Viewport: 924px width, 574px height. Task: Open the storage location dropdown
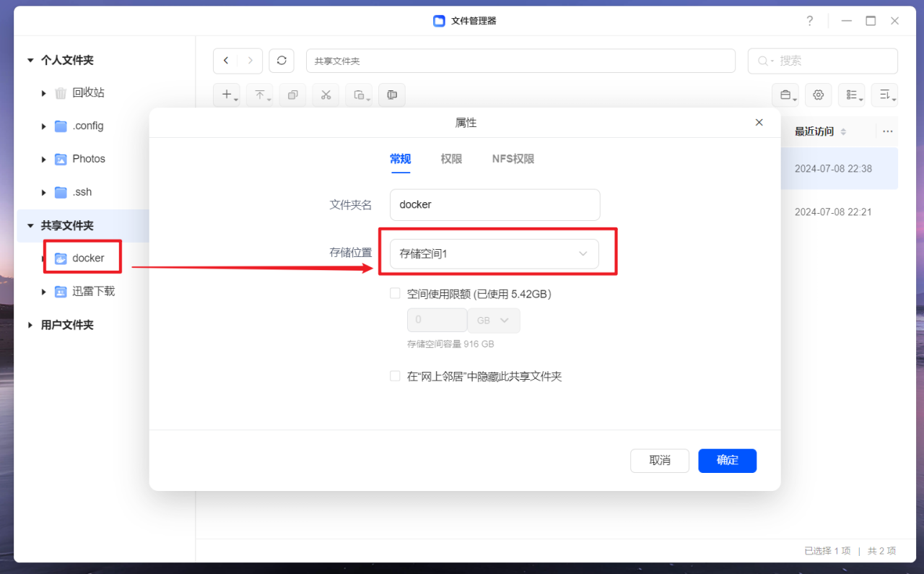point(494,253)
